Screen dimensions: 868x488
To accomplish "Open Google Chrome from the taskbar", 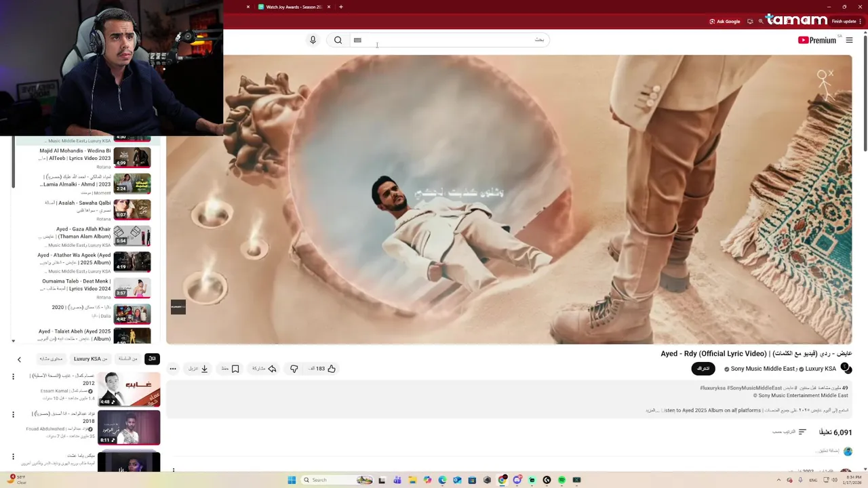I will pos(502,480).
